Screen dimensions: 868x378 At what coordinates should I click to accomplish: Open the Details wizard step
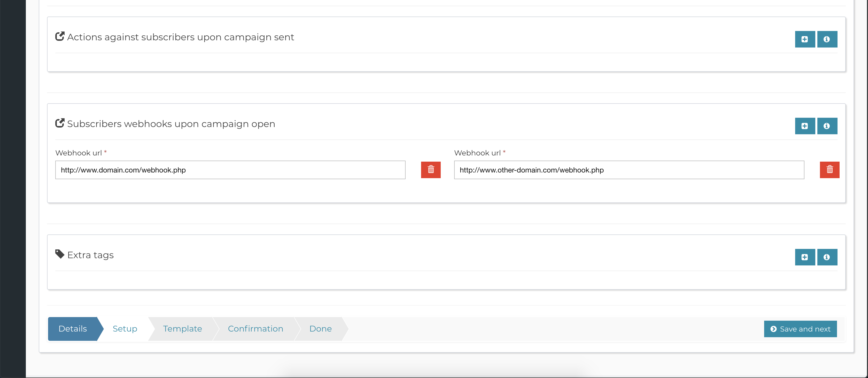(73, 329)
